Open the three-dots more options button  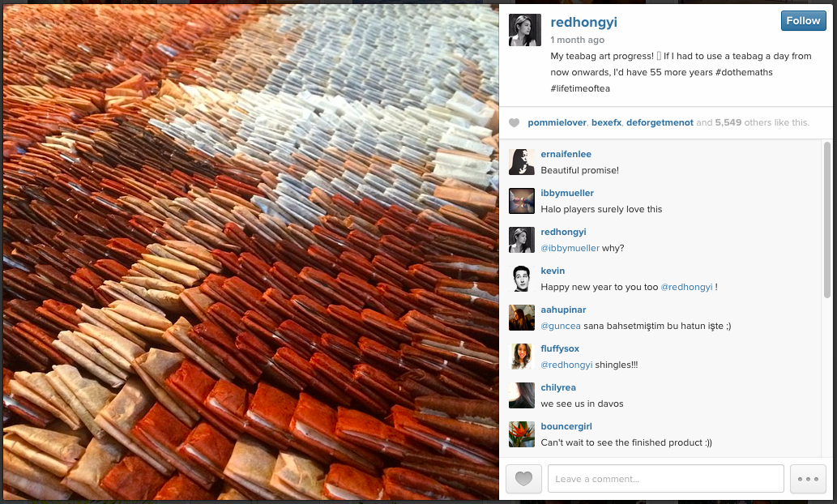pyautogui.click(x=808, y=478)
